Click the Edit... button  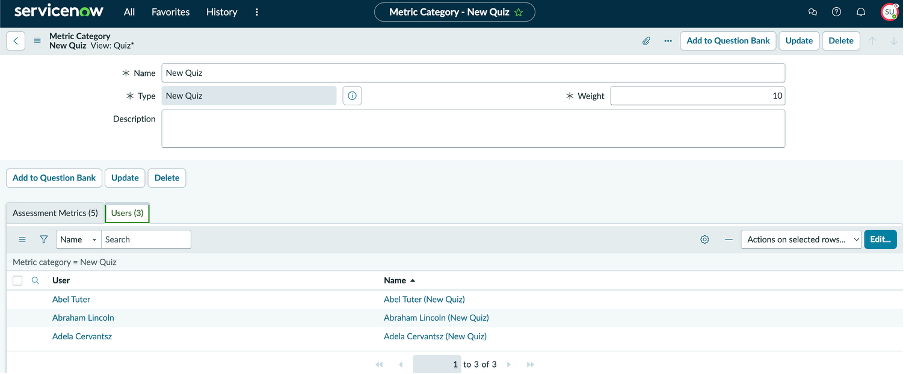pyautogui.click(x=880, y=240)
